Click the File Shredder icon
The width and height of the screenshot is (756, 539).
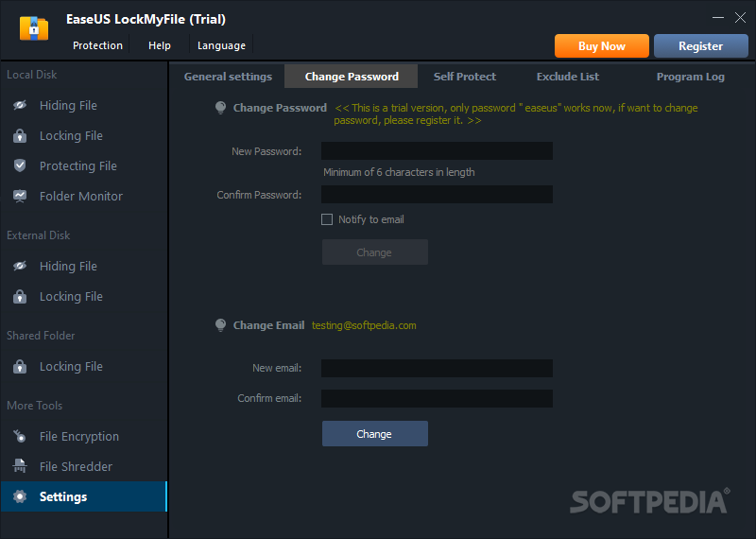20,466
